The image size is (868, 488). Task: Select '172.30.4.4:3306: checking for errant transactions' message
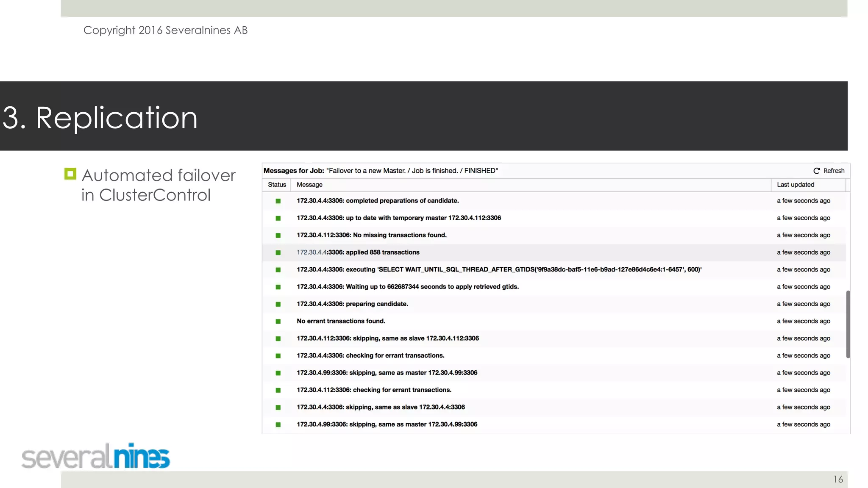(x=370, y=355)
